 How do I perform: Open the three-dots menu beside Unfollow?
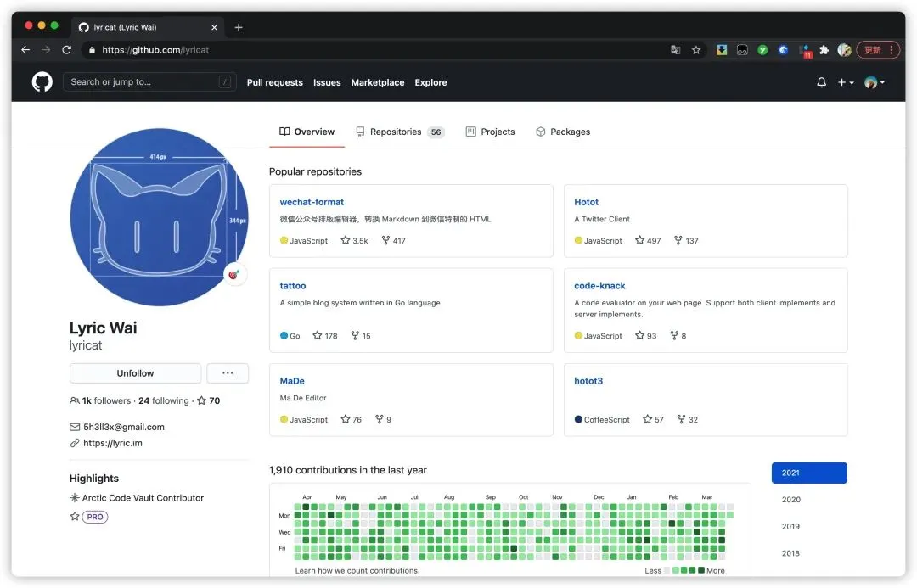pyautogui.click(x=228, y=372)
